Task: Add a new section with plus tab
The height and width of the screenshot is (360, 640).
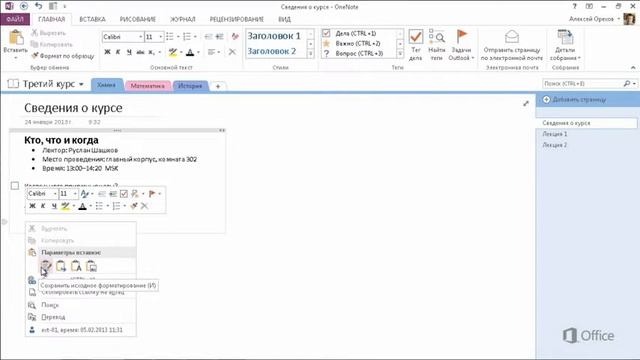Action: pyautogui.click(x=218, y=86)
